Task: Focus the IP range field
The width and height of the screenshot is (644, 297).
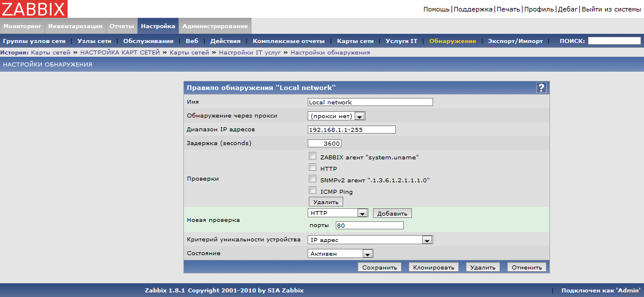Action: (x=352, y=130)
